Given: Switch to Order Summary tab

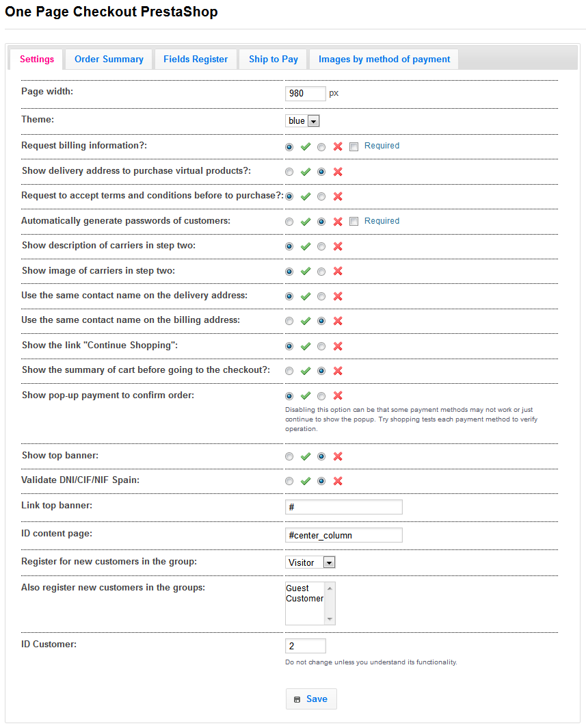Looking at the screenshot, I should 109,60.
